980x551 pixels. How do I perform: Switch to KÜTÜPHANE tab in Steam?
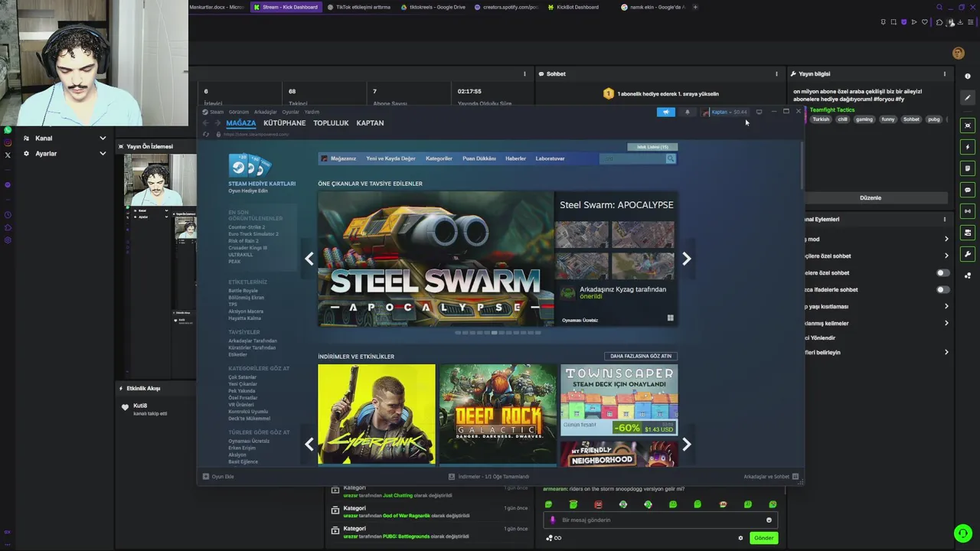coord(284,123)
